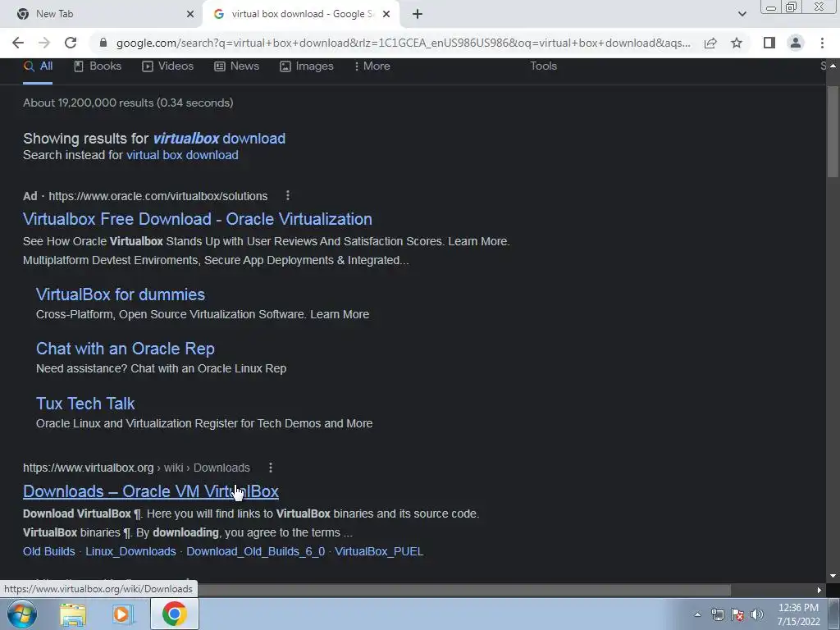The width and height of the screenshot is (840, 630).
Task: Go back to the previous page
Action: [x=18, y=43]
